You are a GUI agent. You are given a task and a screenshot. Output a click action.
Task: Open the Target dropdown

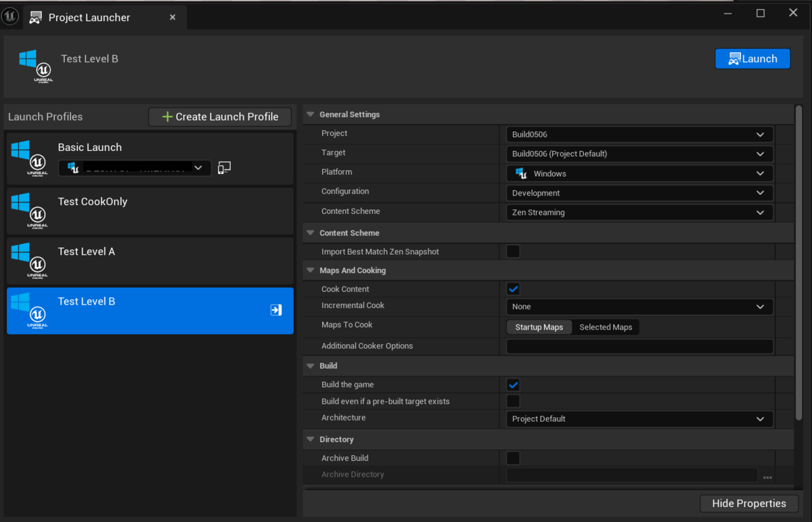point(639,154)
